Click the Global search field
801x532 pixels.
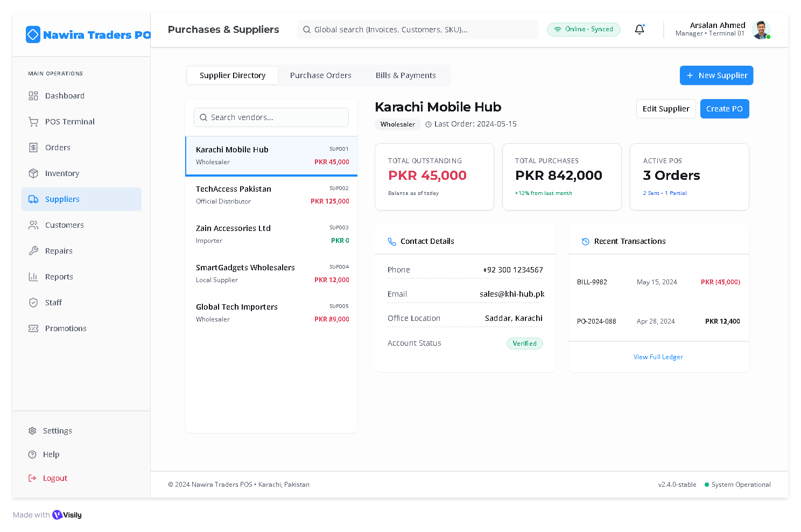click(x=417, y=30)
